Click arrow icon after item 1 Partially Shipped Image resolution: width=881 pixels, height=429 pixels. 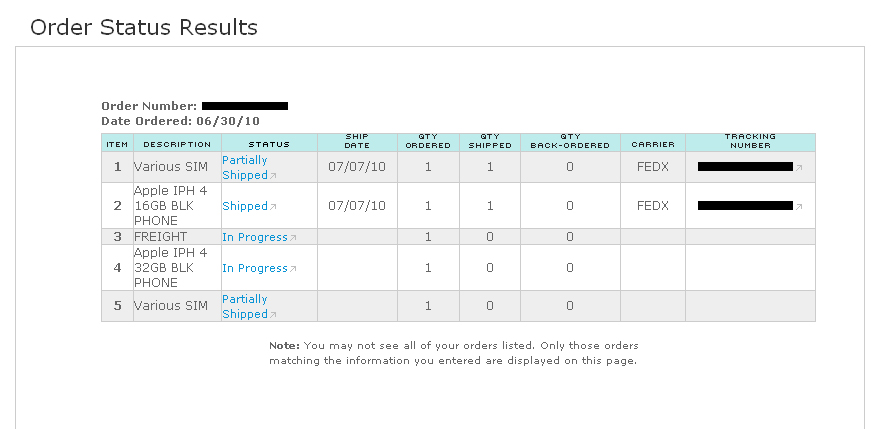click(273, 176)
